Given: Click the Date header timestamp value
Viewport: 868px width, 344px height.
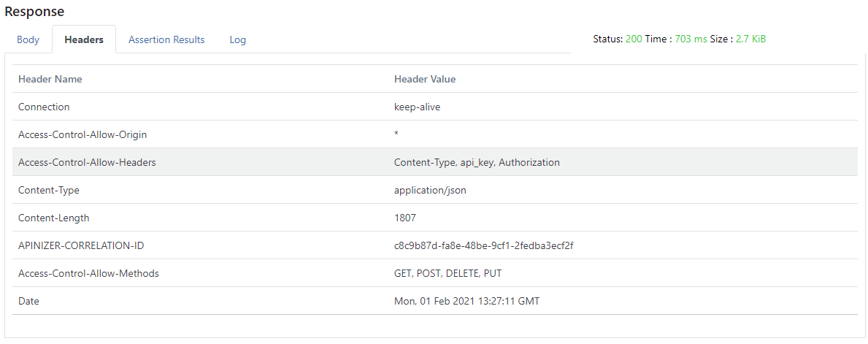Looking at the screenshot, I should coord(466,301).
